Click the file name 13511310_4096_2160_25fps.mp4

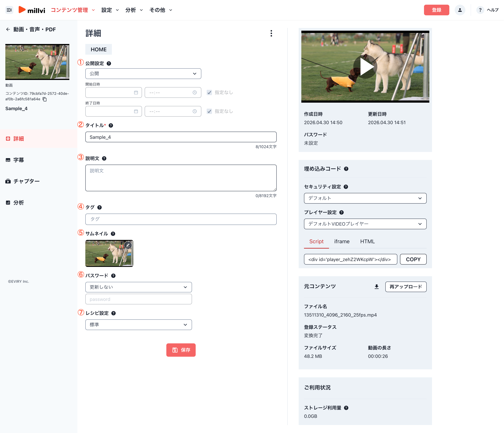pos(340,315)
